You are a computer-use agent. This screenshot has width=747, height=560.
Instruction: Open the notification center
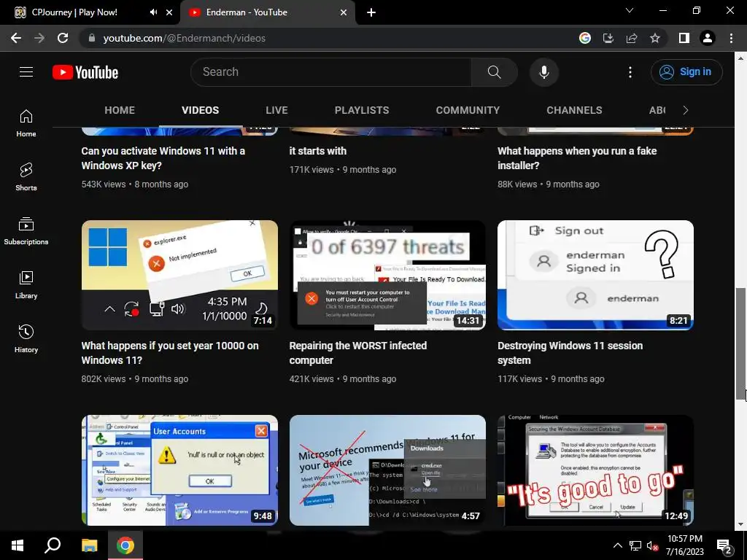pos(724,546)
